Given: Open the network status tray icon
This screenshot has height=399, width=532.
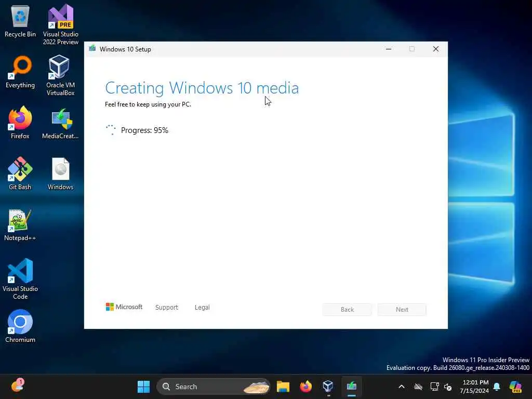Looking at the screenshot, I should click(434, 387).
